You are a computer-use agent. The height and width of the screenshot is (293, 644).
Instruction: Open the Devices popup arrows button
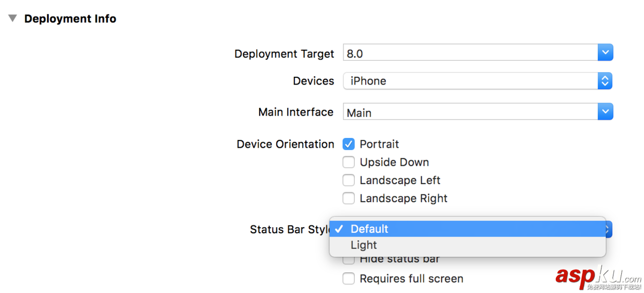tap(605, 81)
